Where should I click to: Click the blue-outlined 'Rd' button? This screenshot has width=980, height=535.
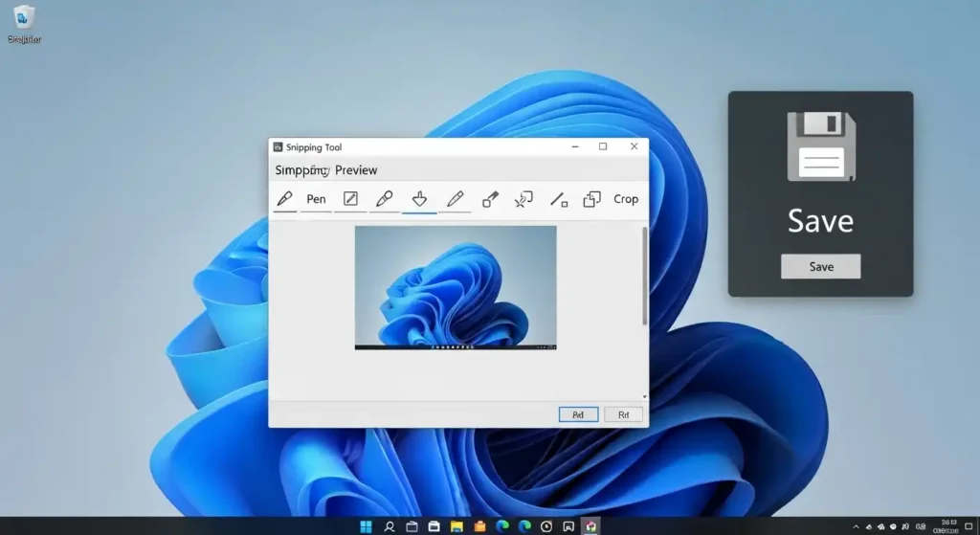(578, 414)
